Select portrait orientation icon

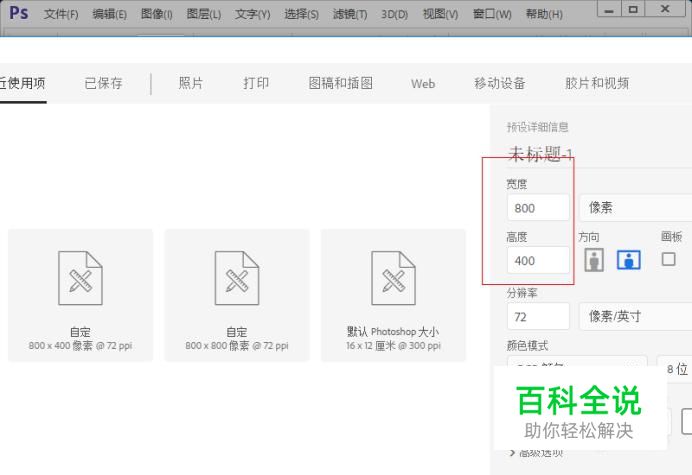coord(594,260)
